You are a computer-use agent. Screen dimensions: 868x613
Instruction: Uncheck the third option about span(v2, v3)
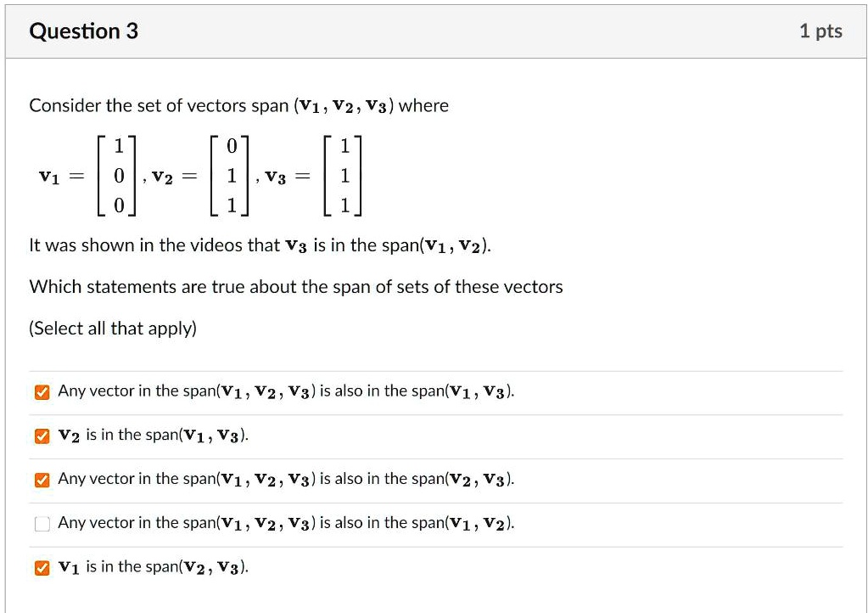pyautogui.click(x=42, y=479)
